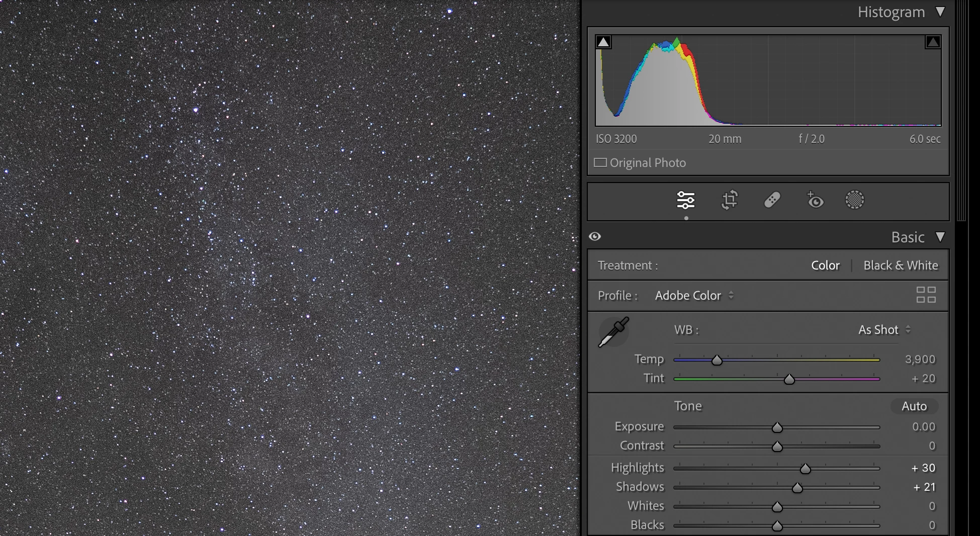Enable the Original Photo checkbox
Image resolution: width=980 pixels, height=536 pixels.
click(600, 162)
